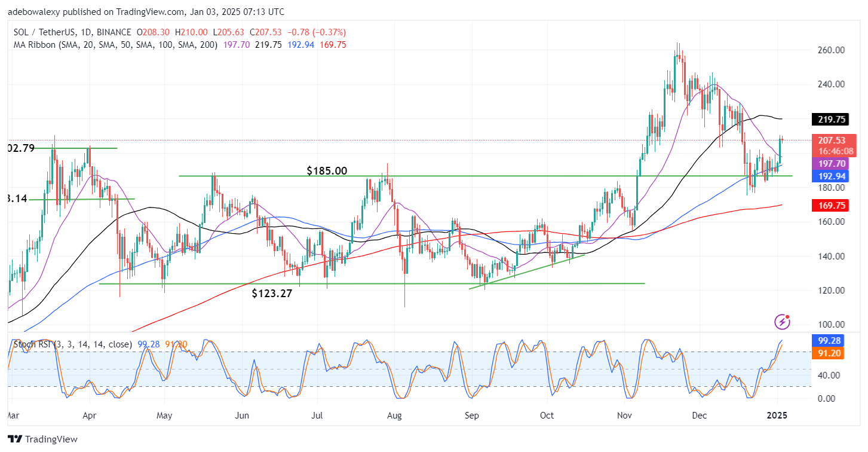This screenshot has width=868, height=452.
Task: Click the published-on TradingView.com header text
Action: (x=146, y=11)
